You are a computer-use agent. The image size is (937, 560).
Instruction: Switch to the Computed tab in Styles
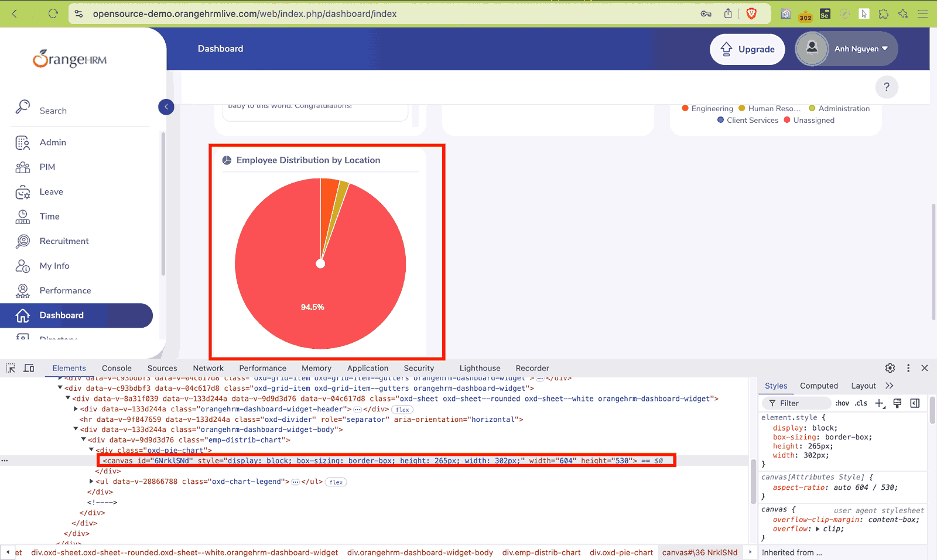point(819,386)
